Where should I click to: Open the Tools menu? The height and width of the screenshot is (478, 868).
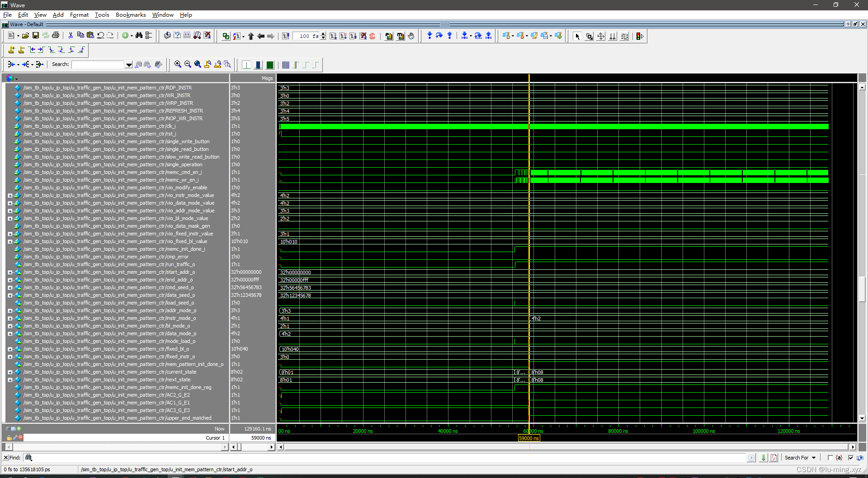[102, 14]
